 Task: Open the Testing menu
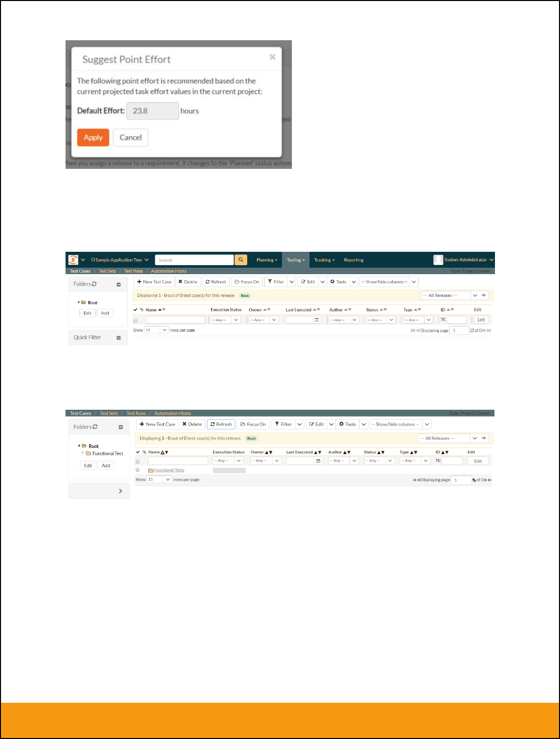pyautogui.click(x=295, y=260)
